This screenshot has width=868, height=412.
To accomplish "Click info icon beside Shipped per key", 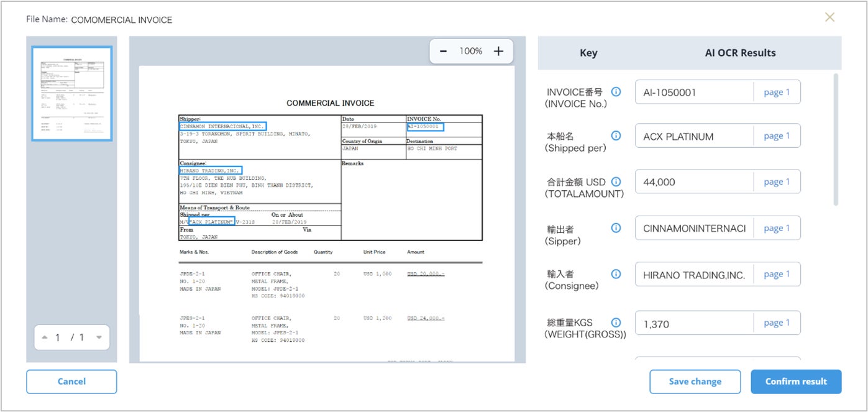I will coord(616,135).
